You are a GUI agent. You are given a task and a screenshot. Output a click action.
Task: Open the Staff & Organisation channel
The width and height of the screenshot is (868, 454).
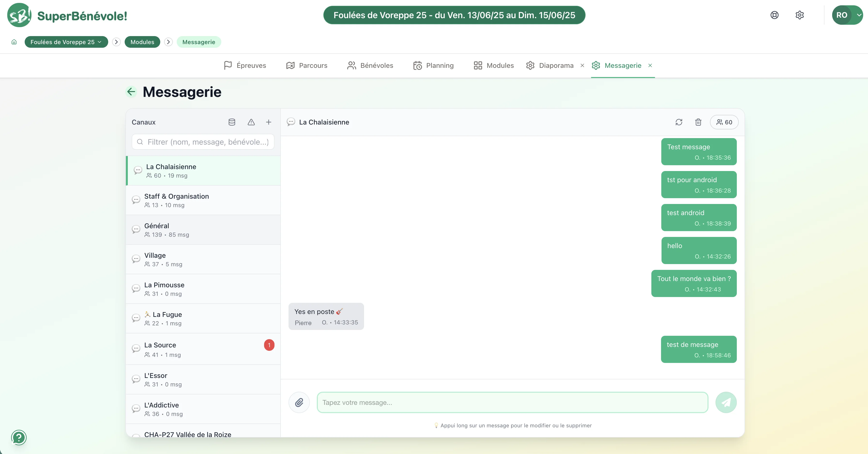coord(203,200)
